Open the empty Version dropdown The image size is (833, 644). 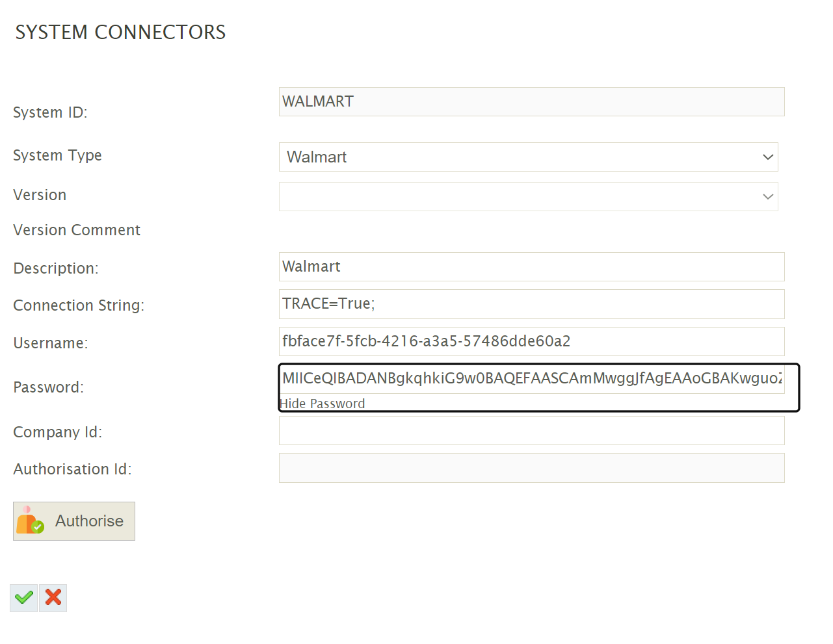(529, 196)
